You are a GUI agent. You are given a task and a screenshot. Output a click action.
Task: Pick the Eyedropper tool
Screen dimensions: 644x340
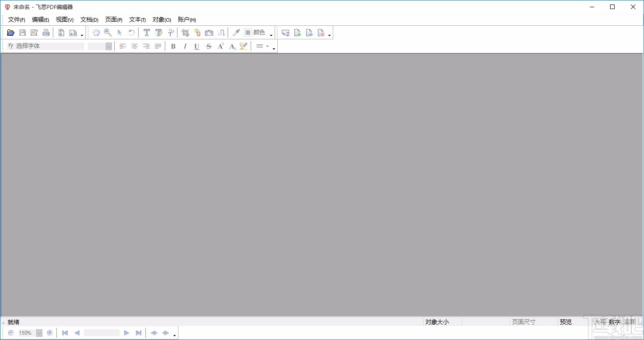click(x=236, y=33)
